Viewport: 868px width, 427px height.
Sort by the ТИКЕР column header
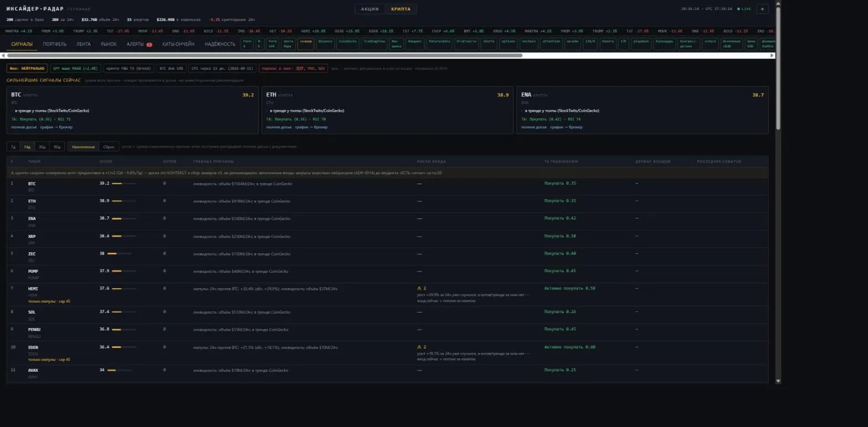(x=34, y=162)
